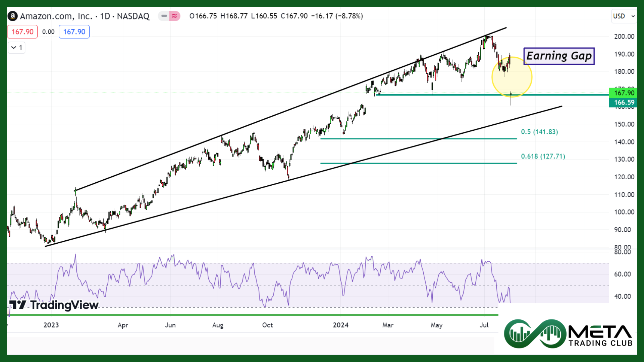The height and width of the screenshot is (362, 644).
Task: Click the H168.77 high value in header
Action: [x=234, y=16]
